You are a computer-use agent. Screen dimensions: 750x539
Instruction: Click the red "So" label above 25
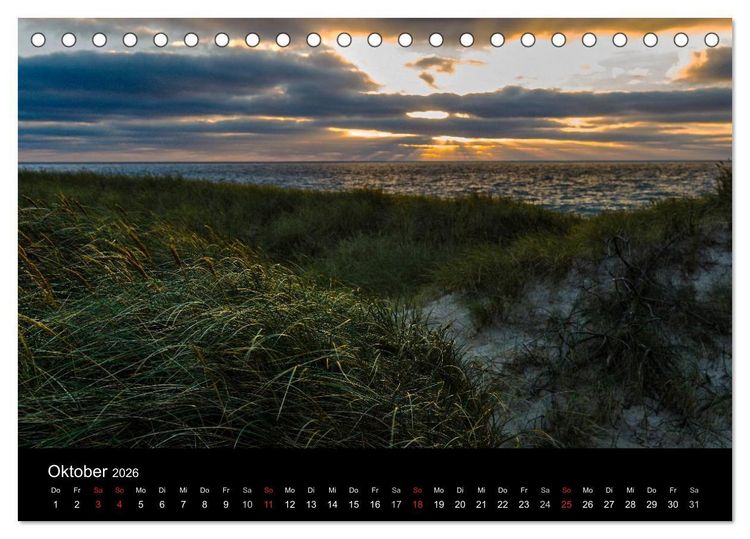click(x=566, y=490)
